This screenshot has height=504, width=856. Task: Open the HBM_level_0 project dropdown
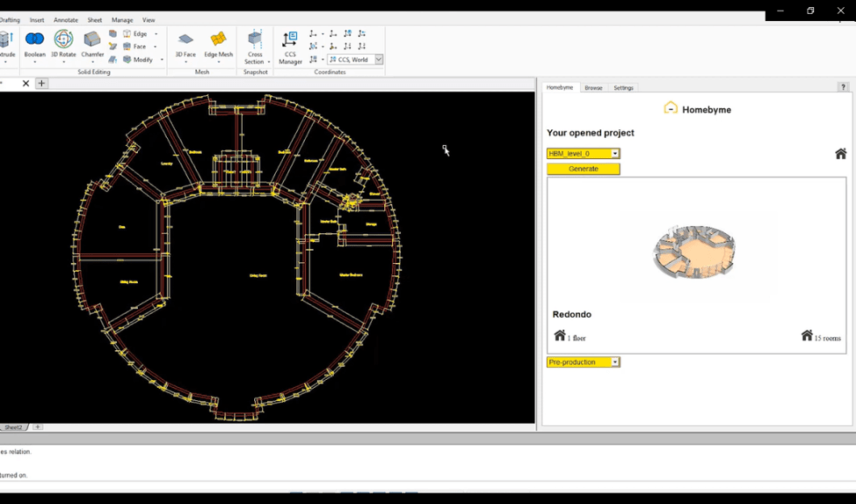click(x=614, y=153)
